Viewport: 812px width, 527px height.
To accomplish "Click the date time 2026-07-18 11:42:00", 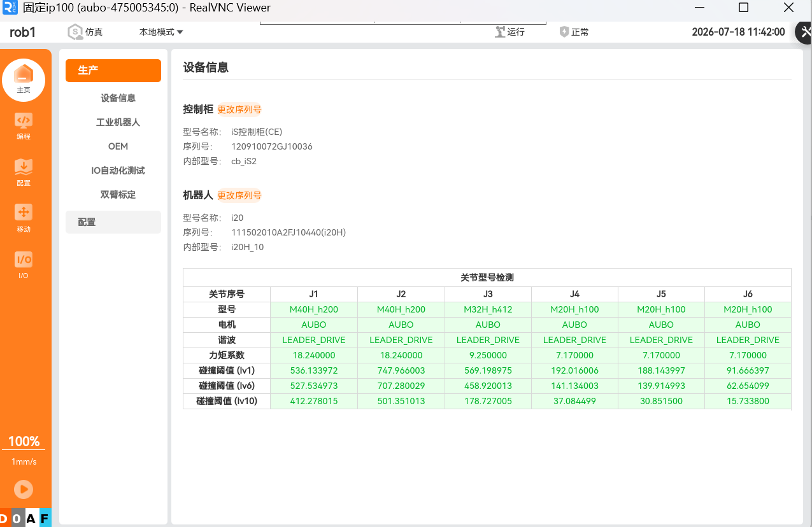I will pos(738,32).
